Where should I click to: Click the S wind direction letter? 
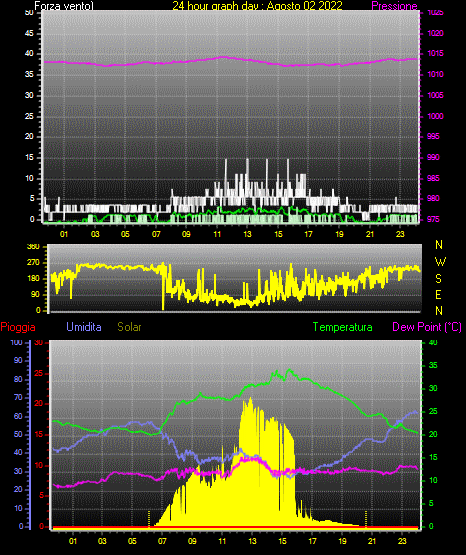[x=438, y=279]
